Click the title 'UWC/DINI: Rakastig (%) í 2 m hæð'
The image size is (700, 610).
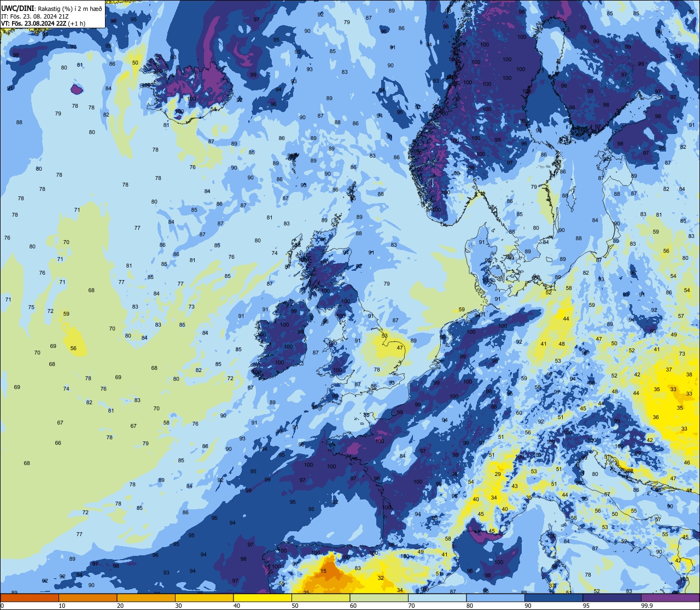51,9
